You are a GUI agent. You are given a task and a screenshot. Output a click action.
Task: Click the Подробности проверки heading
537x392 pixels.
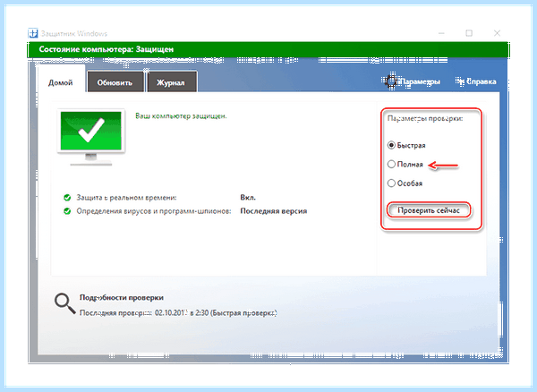(122, 297)
